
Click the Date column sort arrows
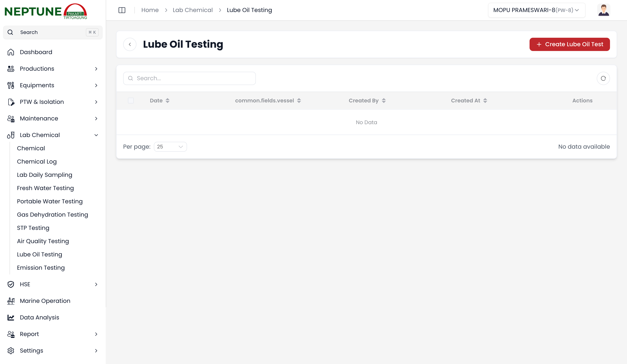coord(168,101)
